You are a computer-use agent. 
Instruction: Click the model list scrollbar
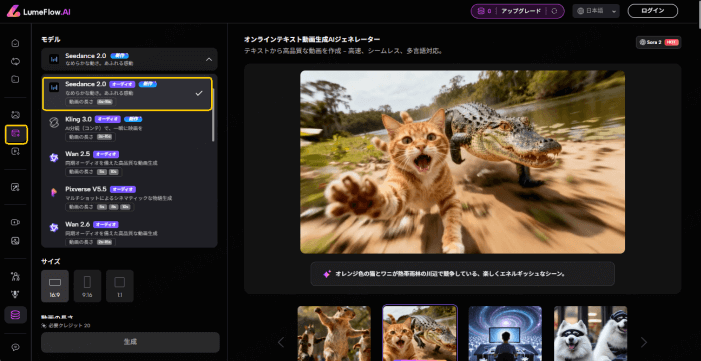[214, 114]
